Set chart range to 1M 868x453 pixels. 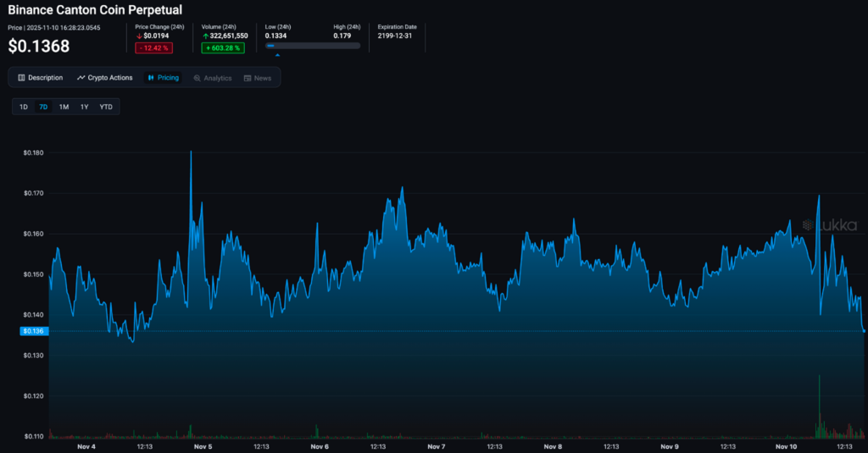[64, 107]
